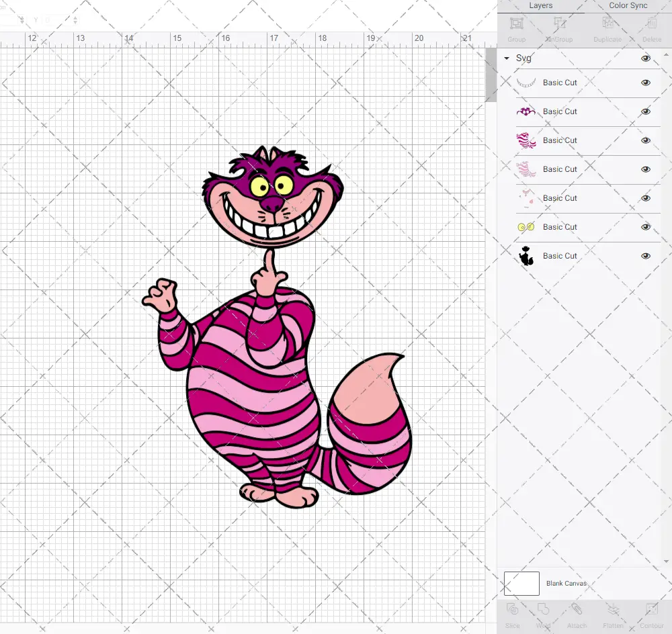Switch to the Layers tab
This screenshot has height=634, width=672.
click(x=540, y=5)
